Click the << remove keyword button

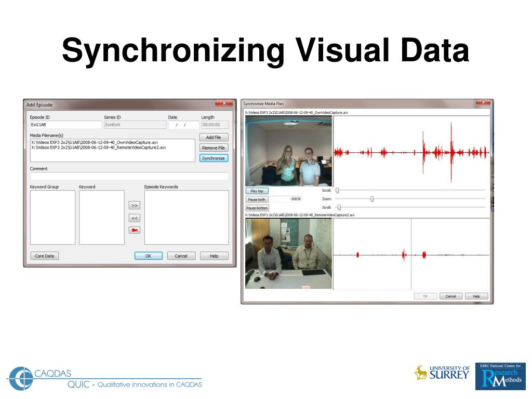(x=135, y=218)
